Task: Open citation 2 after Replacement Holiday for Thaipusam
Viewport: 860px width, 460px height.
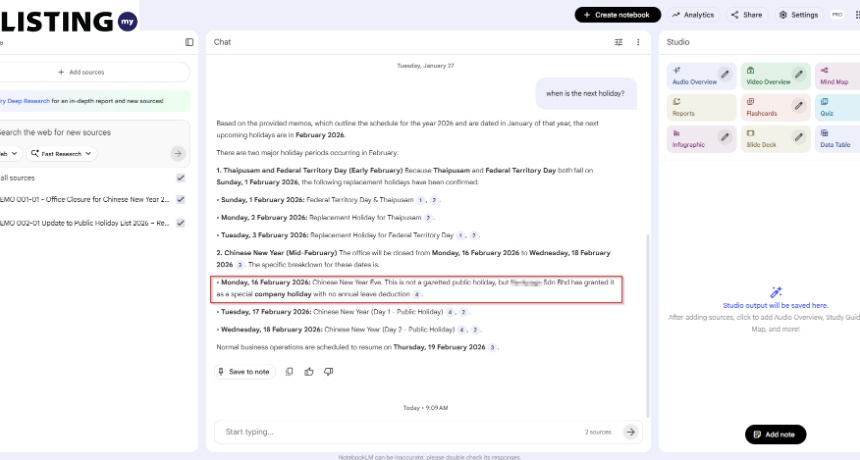Action: click(428, 218)
